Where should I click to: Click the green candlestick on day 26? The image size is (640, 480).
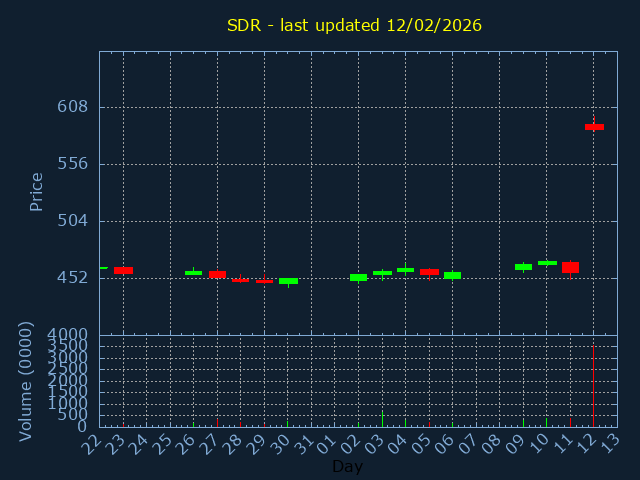point(193,273)
